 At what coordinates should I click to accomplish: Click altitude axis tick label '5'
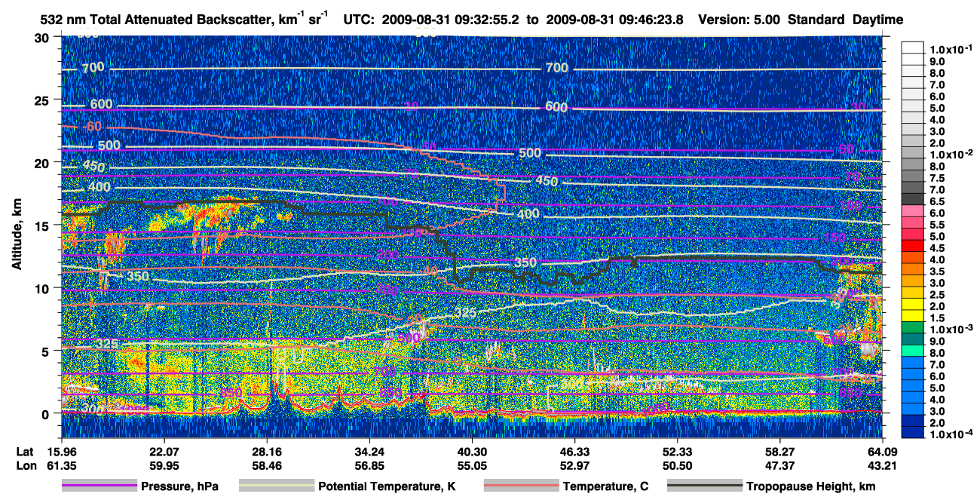click(47, 351)
